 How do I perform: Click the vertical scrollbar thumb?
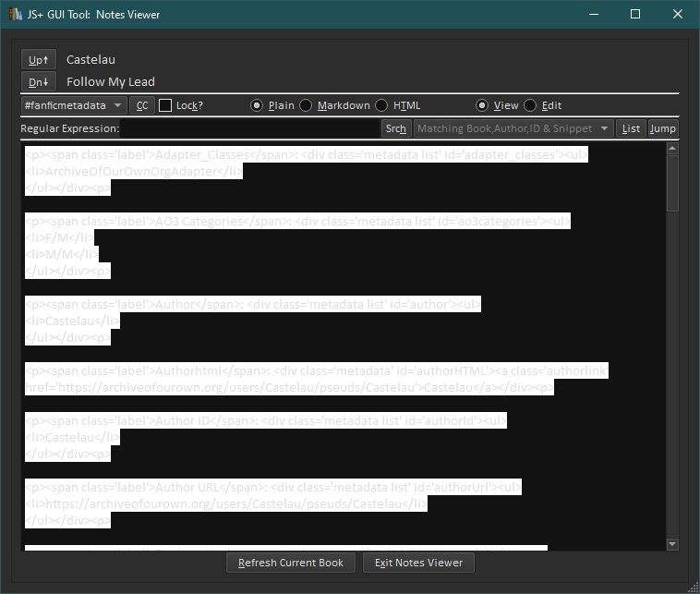tap(672, 183)
